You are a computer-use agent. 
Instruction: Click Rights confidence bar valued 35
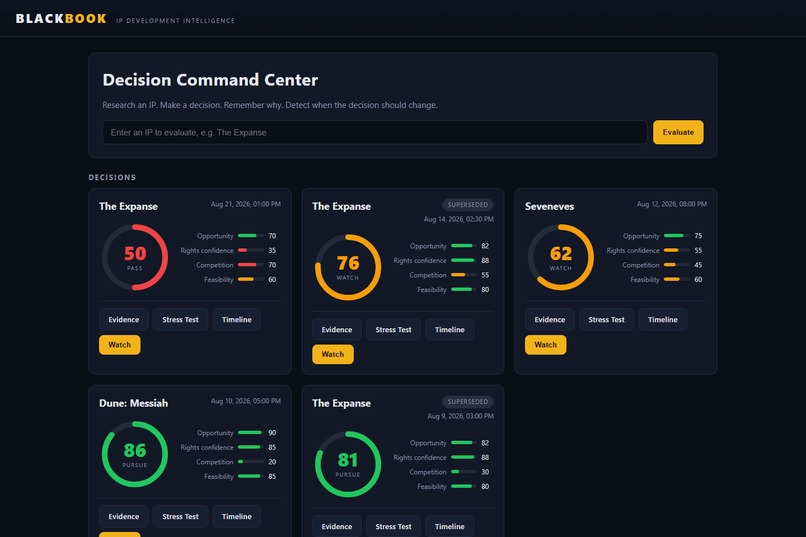click(x=251, y=250)
